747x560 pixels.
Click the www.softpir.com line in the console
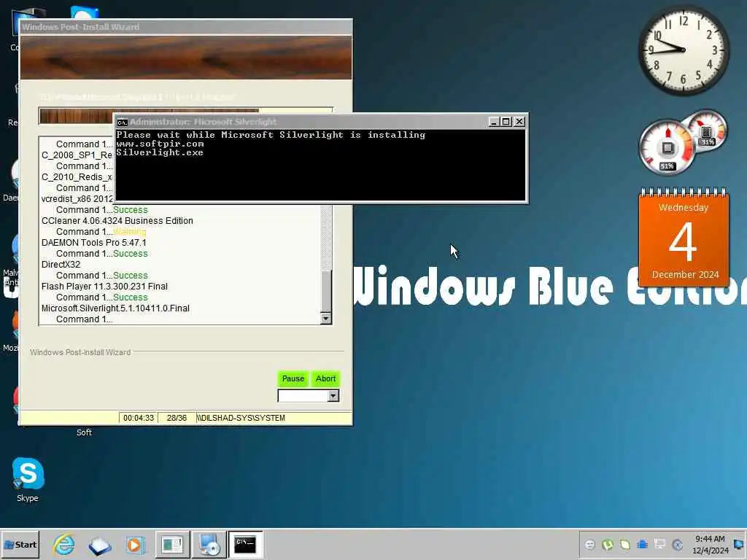coord(160,144)
